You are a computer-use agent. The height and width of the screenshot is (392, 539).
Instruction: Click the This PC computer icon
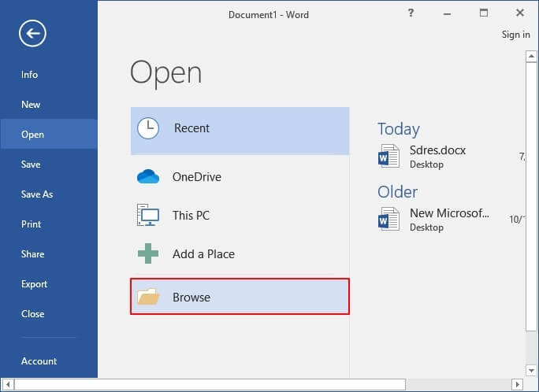pyautogui.click(x=148, y=216)
